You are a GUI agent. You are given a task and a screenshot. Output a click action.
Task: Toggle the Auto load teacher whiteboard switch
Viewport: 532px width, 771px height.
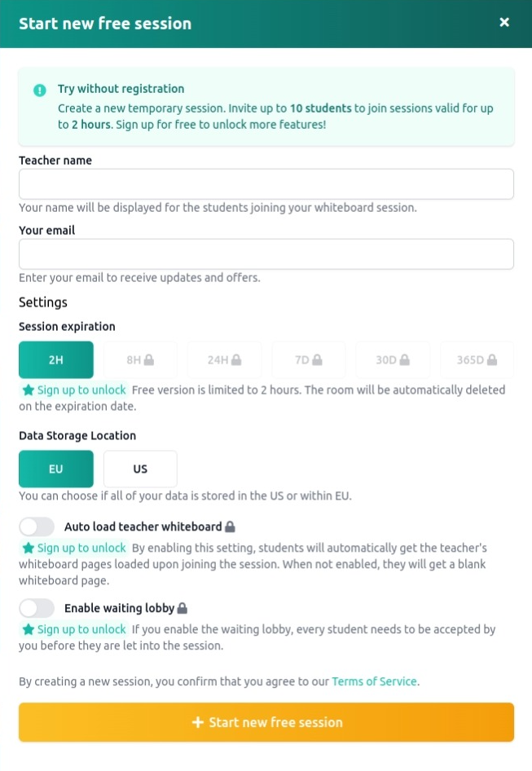coord(37,526)
